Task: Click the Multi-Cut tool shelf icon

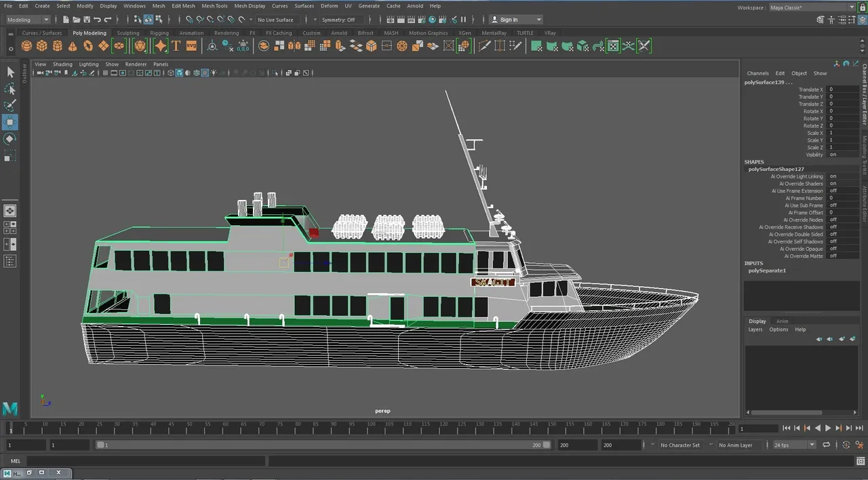Action: point(484,46)
